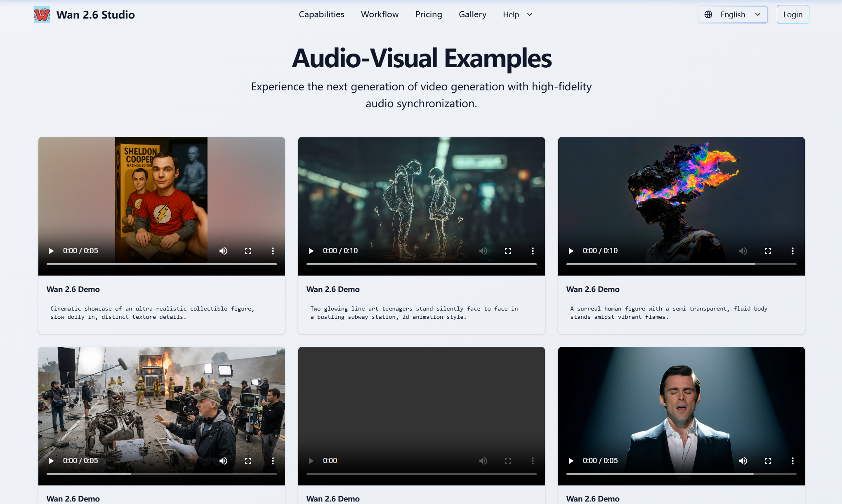
Task: Click 'Wan 2.6 Demo' title under colorful flame video
Action: click(593, 289)
